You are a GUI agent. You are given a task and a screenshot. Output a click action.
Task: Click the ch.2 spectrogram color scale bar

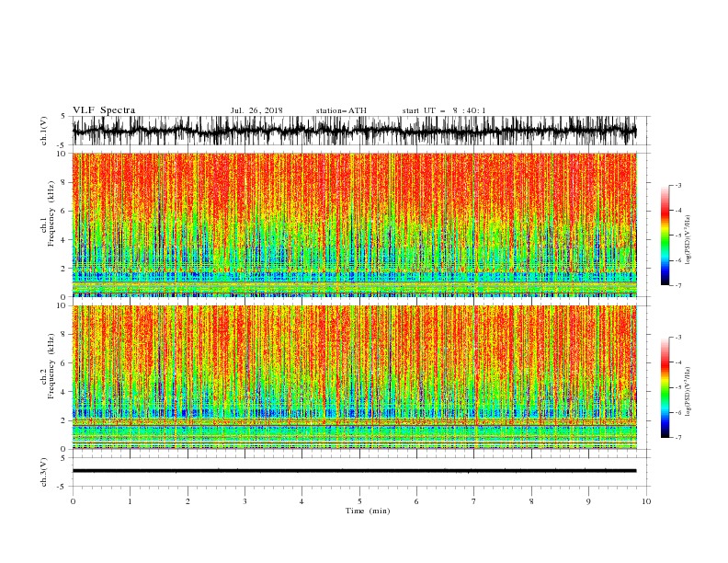665,387
